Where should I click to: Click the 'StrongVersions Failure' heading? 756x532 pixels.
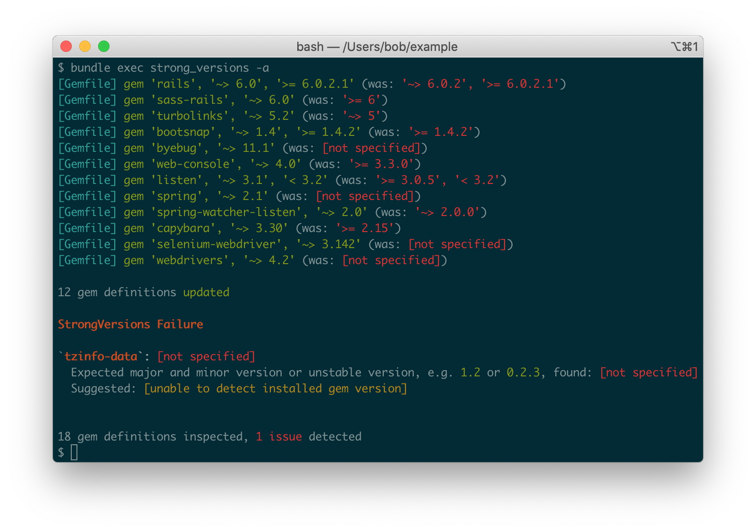click(x=131, y=324)
